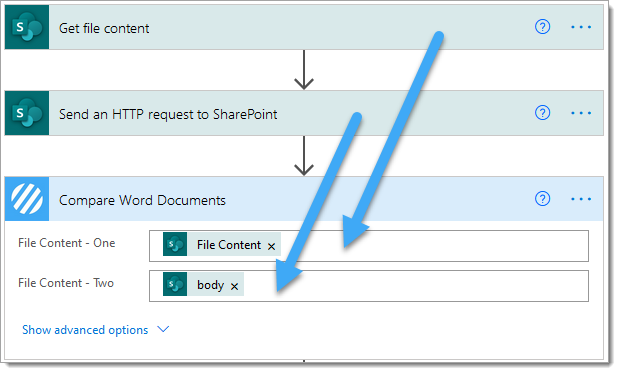Open help for Send an HTTP request to SharePoint

pyautogui.click(x=542, y=113)
